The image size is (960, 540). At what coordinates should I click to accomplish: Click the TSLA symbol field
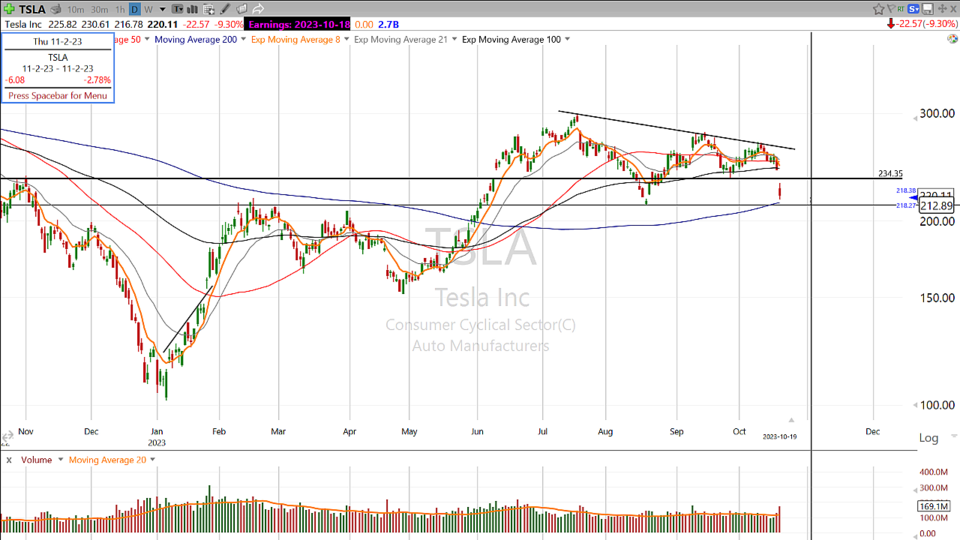coord(32,9)
